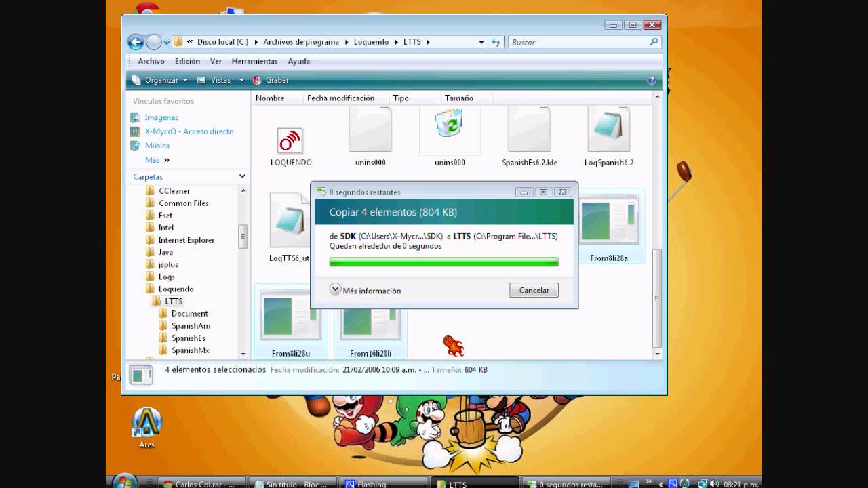The width and height of the screenshot is (868, 488).
Task: Click Cancelar in the copy dialog
Action: (x=534, y=290)
